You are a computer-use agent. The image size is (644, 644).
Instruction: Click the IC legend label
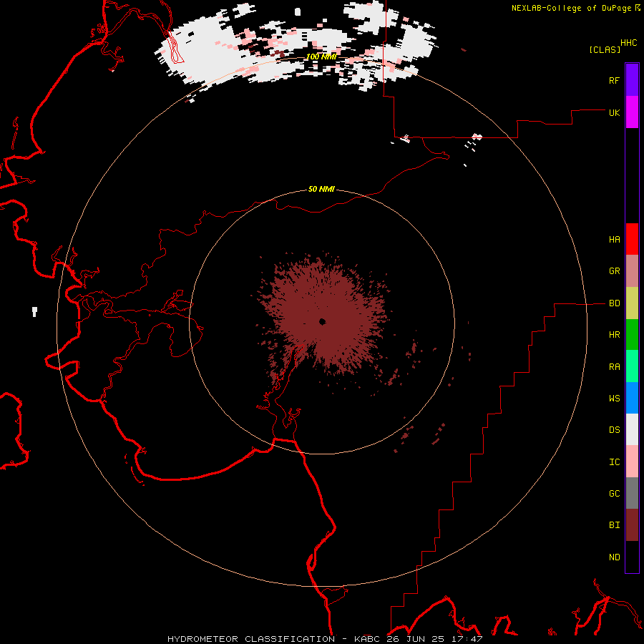(614, 462)
